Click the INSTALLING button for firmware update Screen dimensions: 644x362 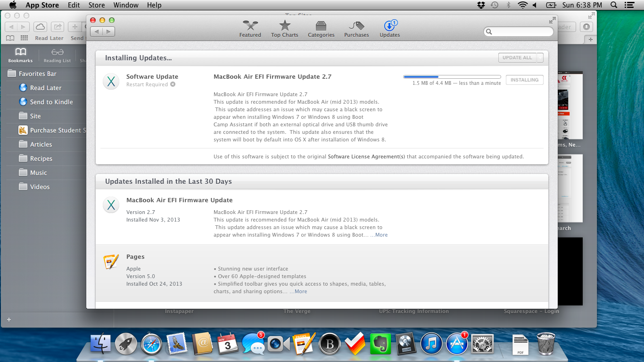(524, 80)
